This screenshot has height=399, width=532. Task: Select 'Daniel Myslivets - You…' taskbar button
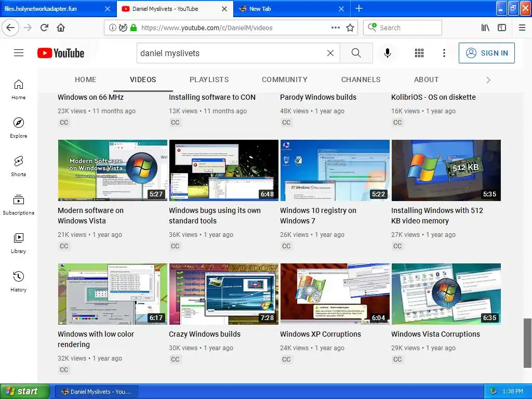(96, 392)
